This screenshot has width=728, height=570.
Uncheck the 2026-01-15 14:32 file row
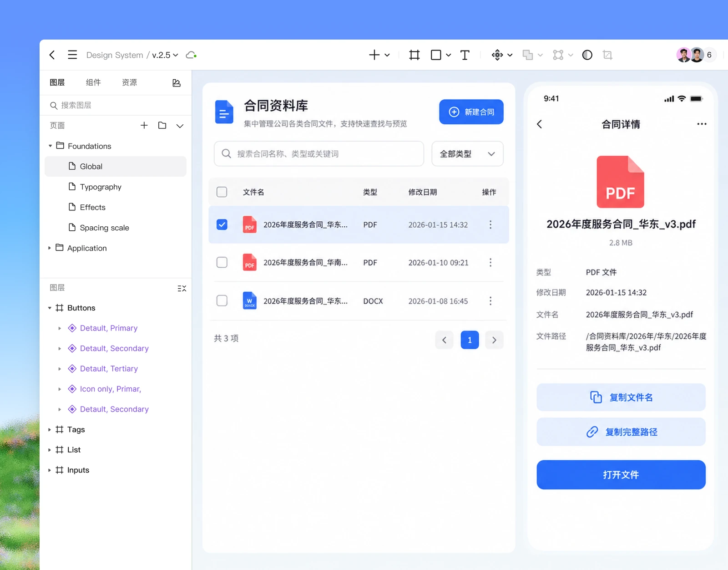point(222,224)
